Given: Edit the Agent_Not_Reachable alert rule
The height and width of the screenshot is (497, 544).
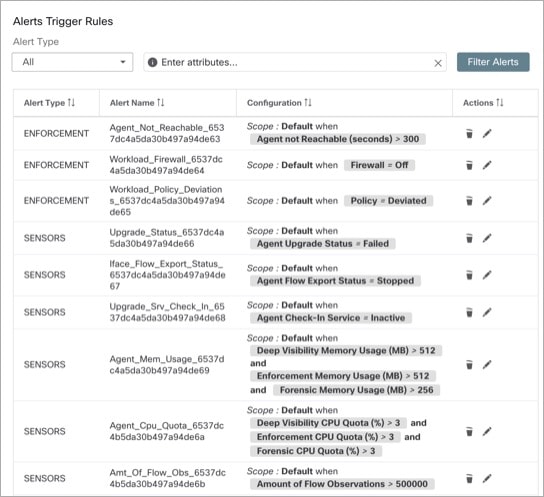Looking at the screenshot, I should (487, 133).
